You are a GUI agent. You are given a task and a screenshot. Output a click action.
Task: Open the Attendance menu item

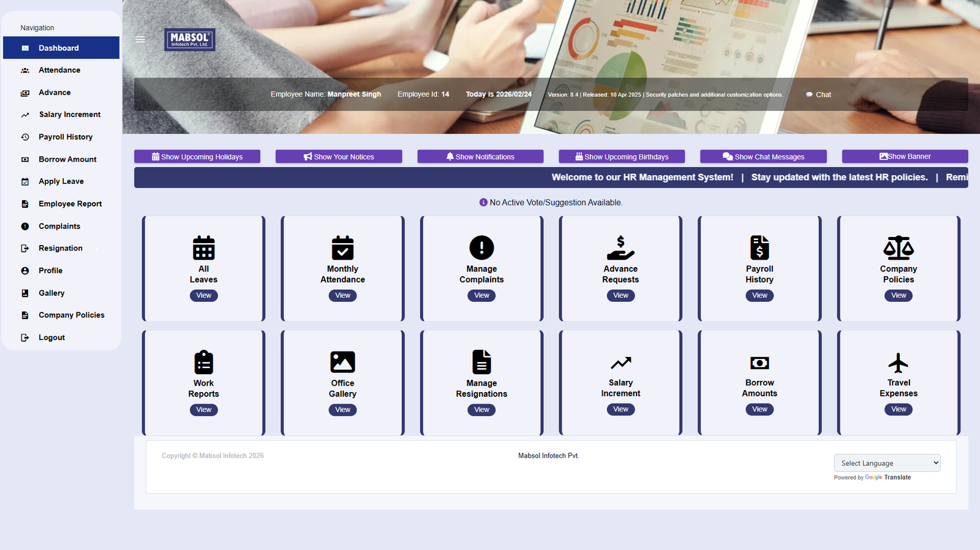point(61,70)
